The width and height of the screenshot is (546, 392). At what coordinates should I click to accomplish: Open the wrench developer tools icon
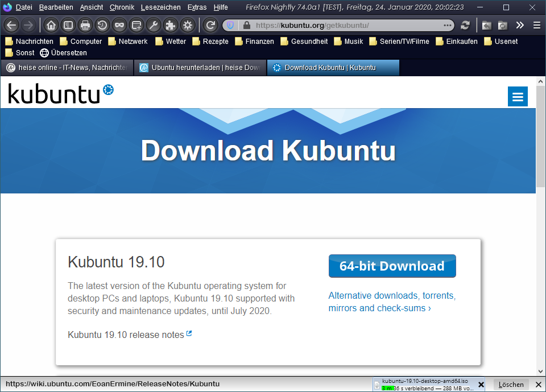coord(154,25)
